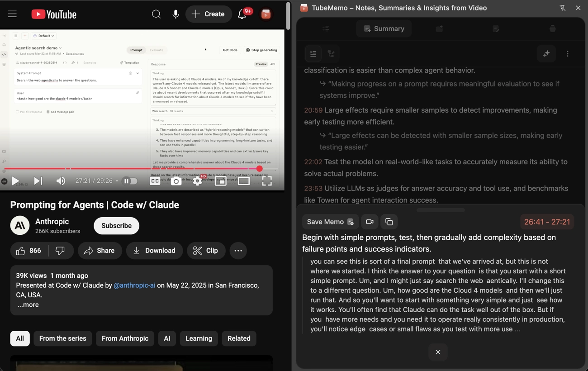Expand description with ...more
This screenshot has width=588, height=371.
click(28, 305)
